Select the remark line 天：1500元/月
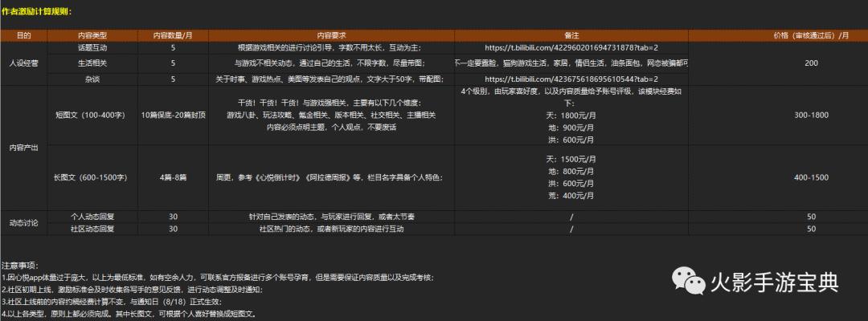This screenshot has width=868, height=321. point(571,159)
